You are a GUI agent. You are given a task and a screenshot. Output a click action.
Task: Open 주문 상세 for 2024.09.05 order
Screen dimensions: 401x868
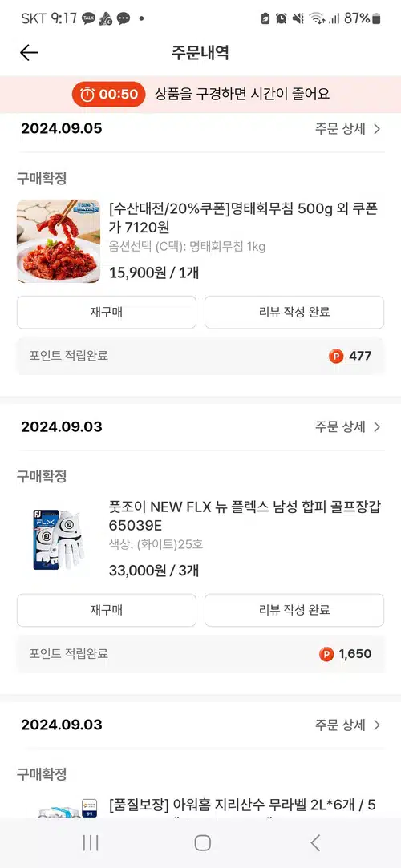pos(348,129)
